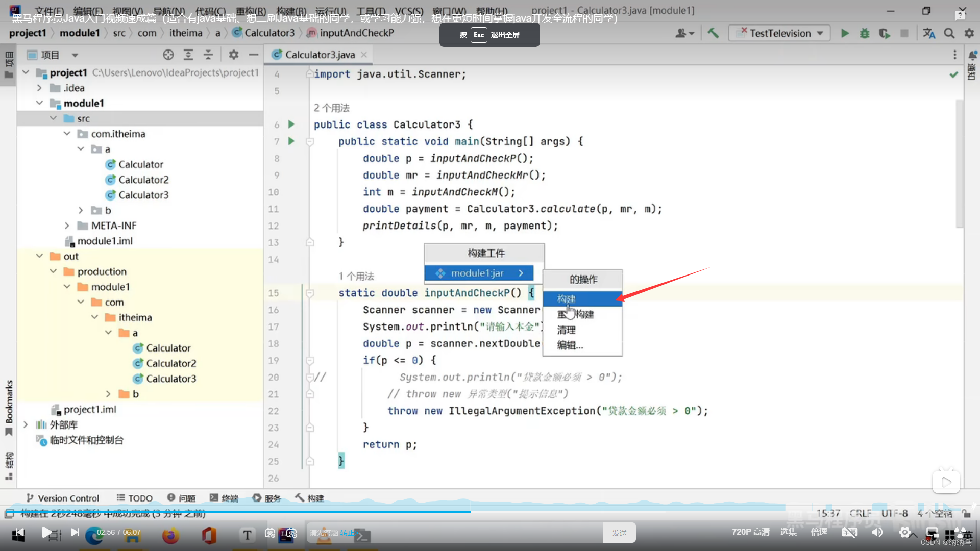The height and width of the screenshot is (551, 980).
Task: Expand folder b under out itheima
Action: pos(108,394)
